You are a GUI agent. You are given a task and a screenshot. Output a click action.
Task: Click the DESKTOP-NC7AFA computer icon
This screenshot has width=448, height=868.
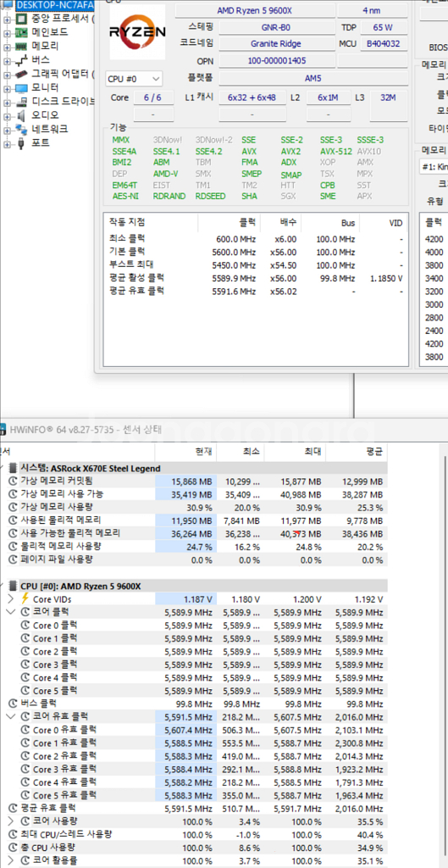coord(8,6)
